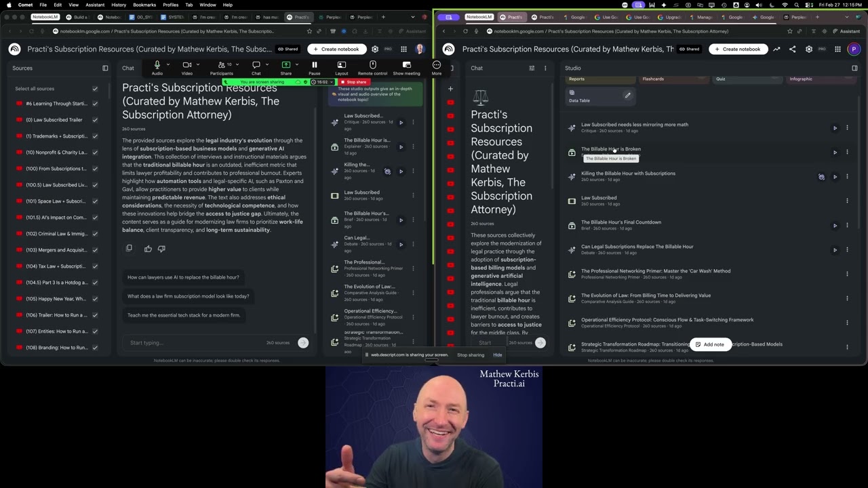The height and width of the screenshot is (488, 868).
Task: Click the red 'Stop share' button
Action: pos(354,82)
